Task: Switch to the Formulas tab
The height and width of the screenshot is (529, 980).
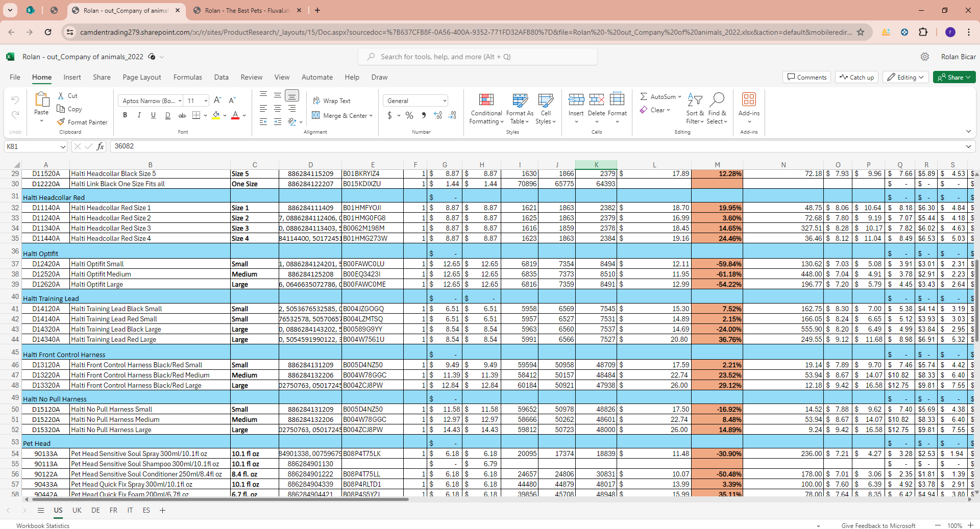Action: click(x=188, y=77)
